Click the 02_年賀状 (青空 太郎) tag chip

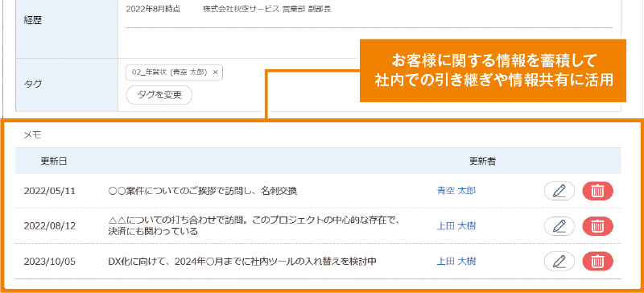(175, 72)
